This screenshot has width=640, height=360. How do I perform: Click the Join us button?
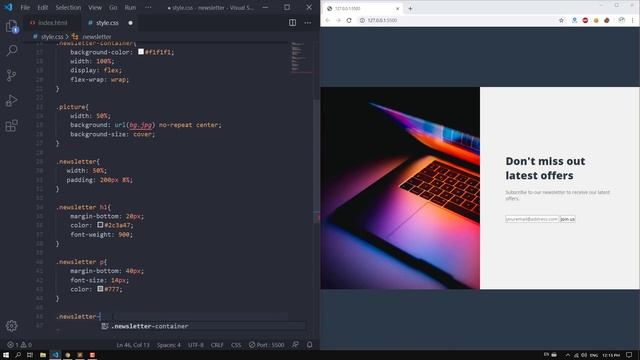[567, 219]
